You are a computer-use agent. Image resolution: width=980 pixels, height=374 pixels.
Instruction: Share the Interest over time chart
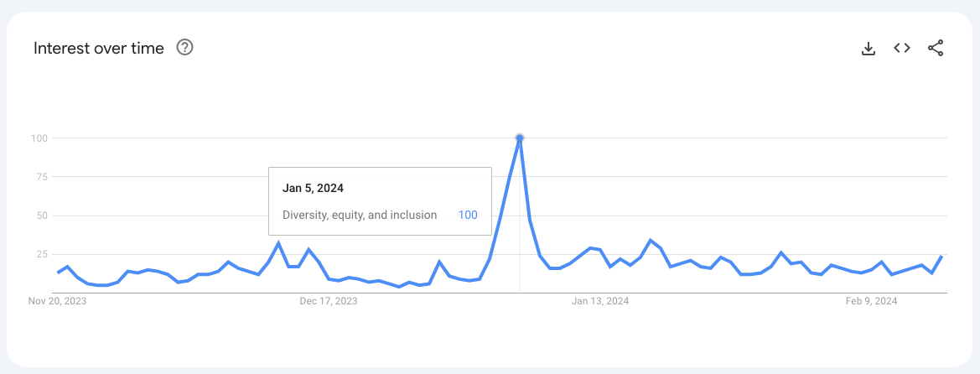click(936, 48)
